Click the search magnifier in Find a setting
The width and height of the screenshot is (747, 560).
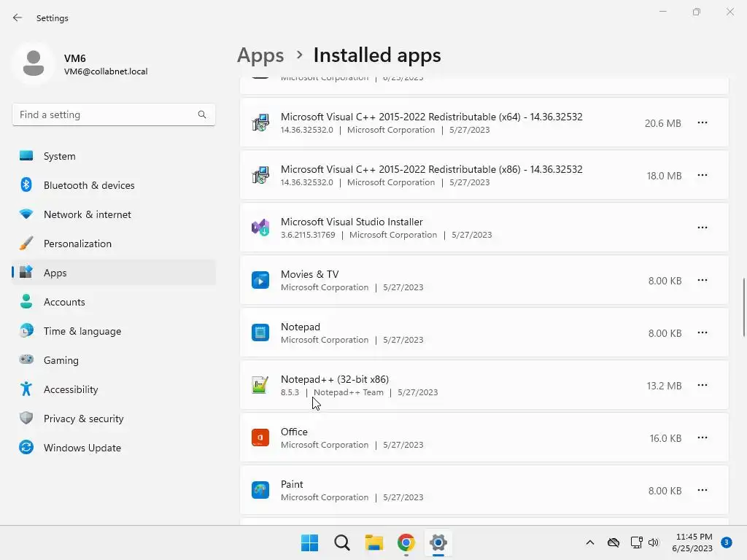tap(202, 114)
